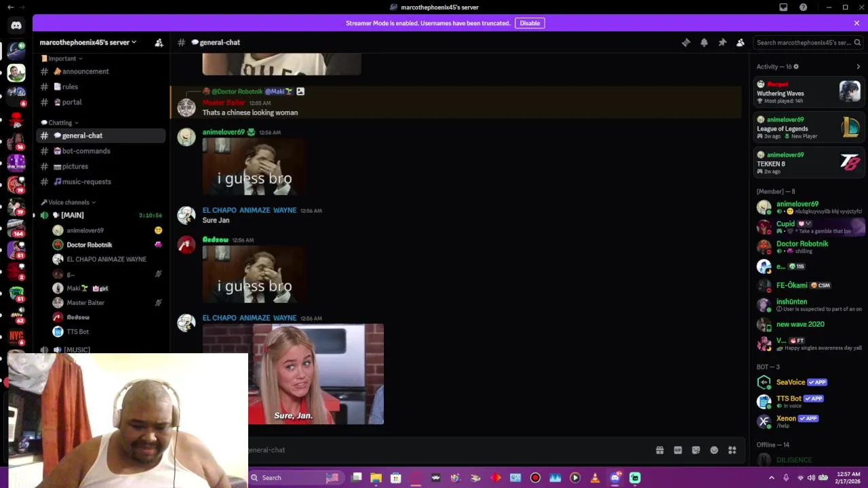868x488 pixels.
Task: Switch to the pictures channel
Action: pyautogui.click(x=100, y=167)
